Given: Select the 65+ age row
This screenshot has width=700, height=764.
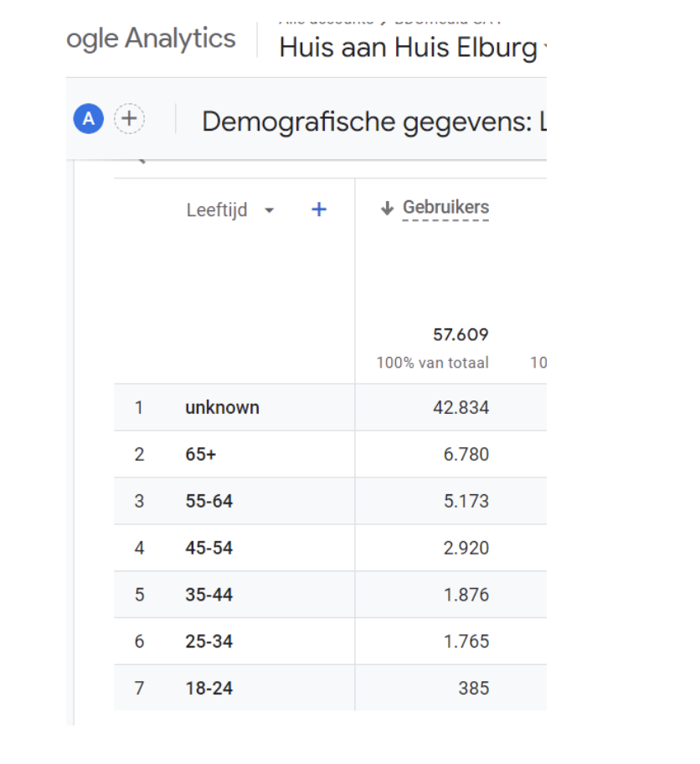Looking at the screenshot, I should (330, 454).
